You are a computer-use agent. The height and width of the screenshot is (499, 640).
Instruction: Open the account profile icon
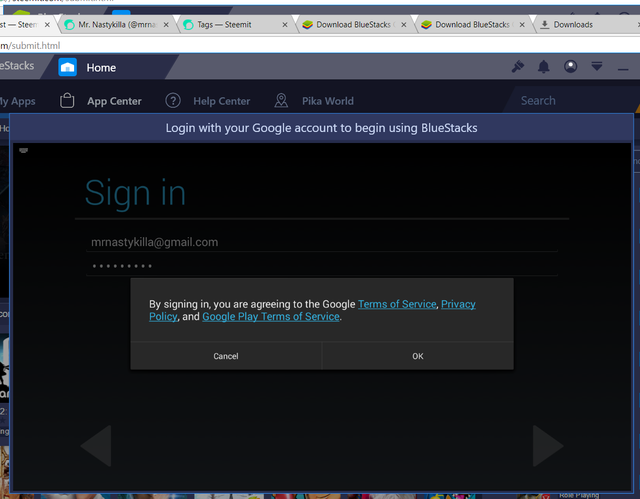570,66
